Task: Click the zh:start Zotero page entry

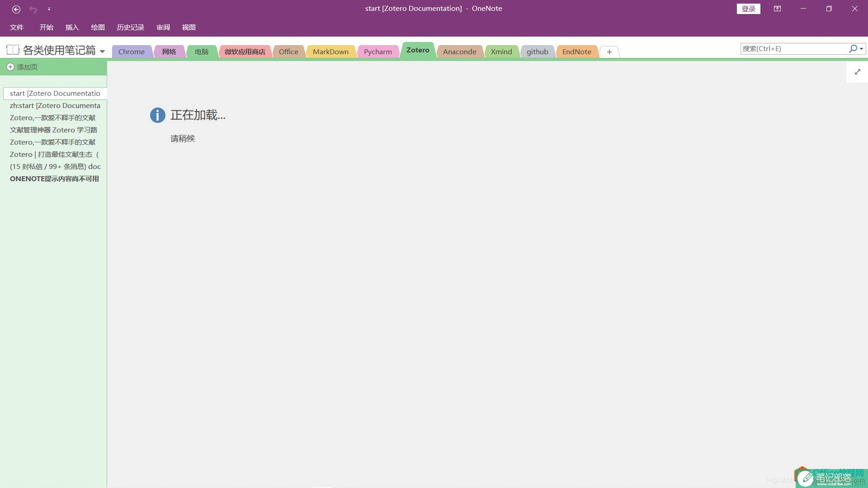Action: coord(55,105)
